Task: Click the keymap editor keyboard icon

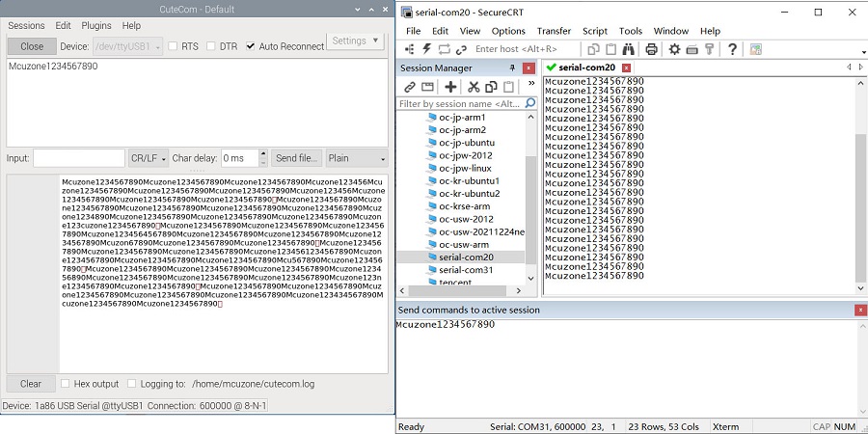Action: (x=692, y=50)
